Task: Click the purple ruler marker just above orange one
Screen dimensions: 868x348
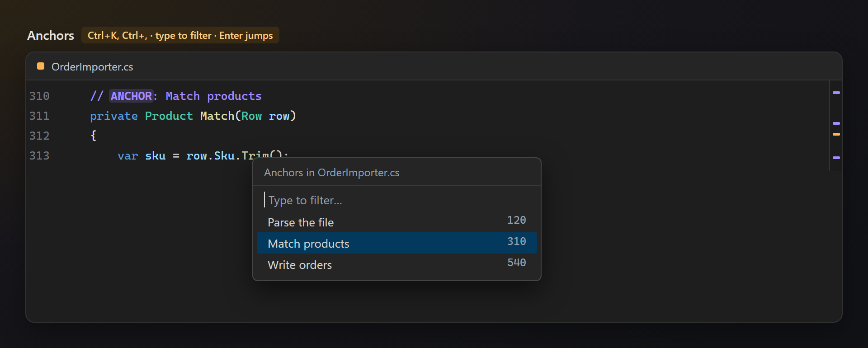Action: tap(836, 123)
